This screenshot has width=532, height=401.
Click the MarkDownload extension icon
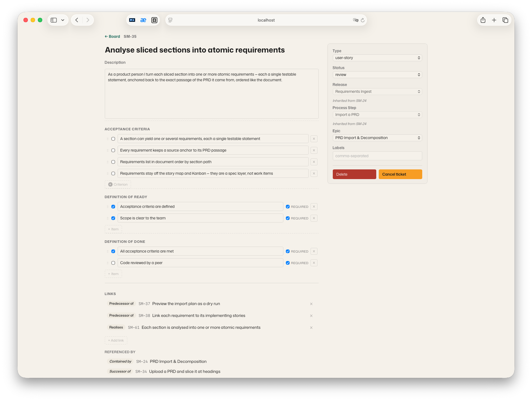[x=132, y=20]
